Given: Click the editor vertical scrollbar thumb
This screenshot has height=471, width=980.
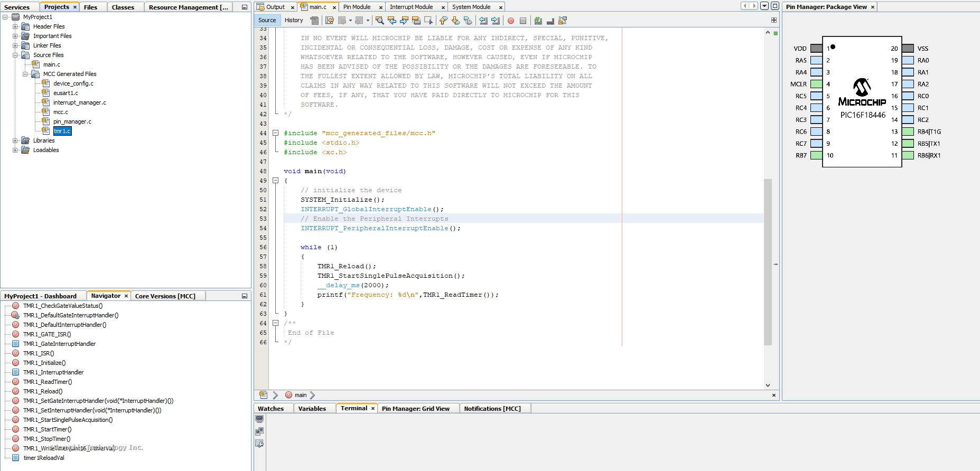Looking at the screenshot, I should pyautogui.click(x=768, y=261).
